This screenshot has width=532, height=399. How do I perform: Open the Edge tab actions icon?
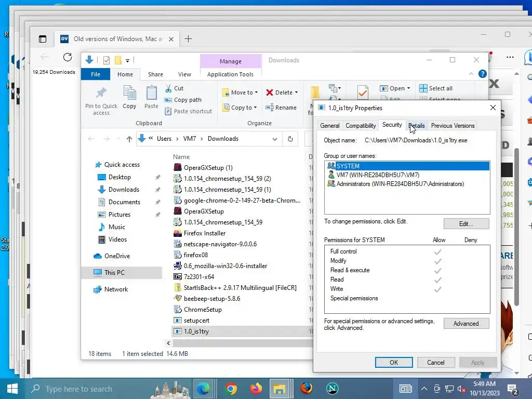point(43,39)
